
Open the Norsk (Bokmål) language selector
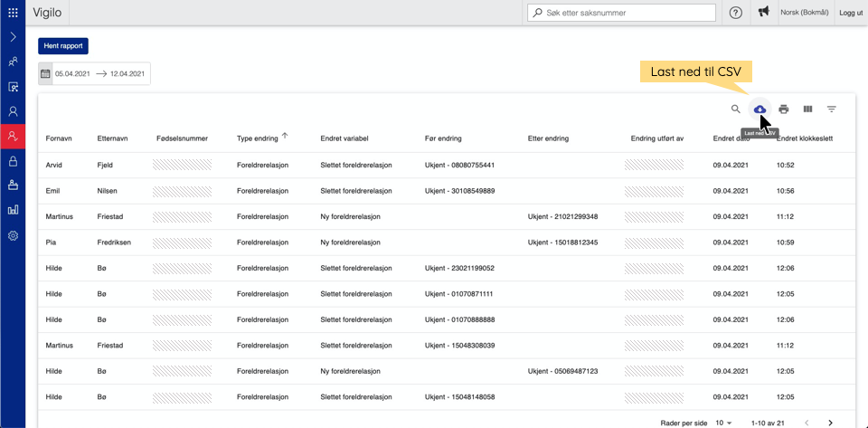[805, 12]
